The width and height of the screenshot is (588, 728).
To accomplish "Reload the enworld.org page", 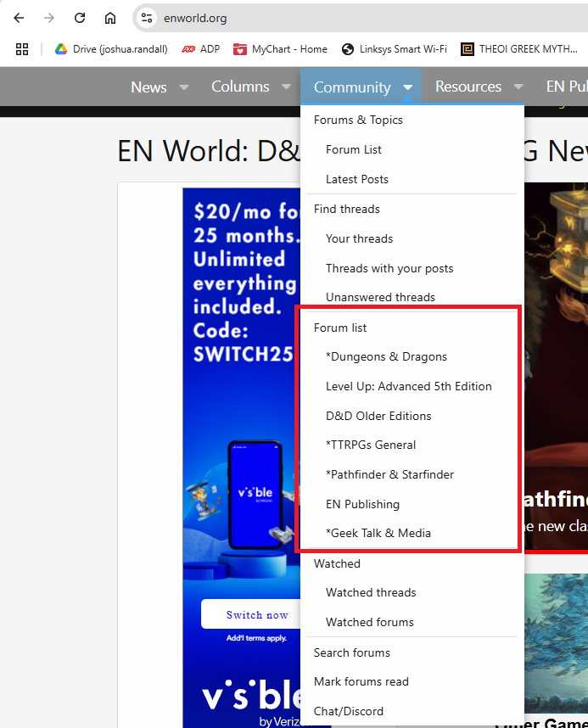I will [x=80, y=18].
